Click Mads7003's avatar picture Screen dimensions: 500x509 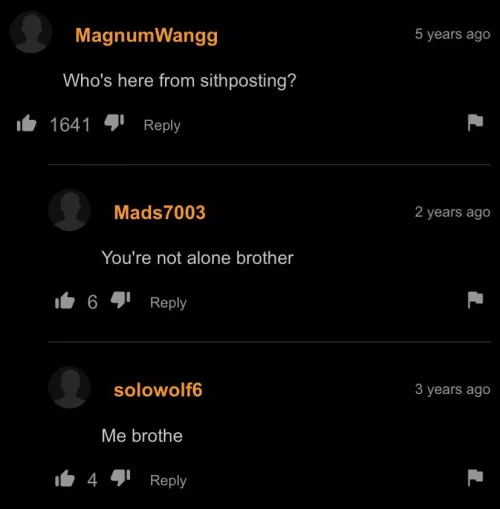[x=69, y=210]
